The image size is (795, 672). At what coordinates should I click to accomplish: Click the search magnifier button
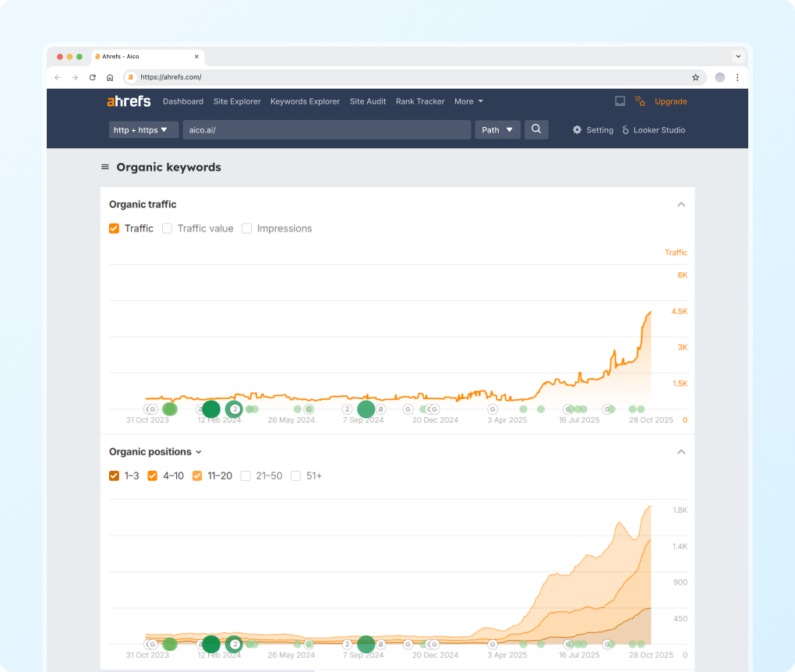point(536,129)
